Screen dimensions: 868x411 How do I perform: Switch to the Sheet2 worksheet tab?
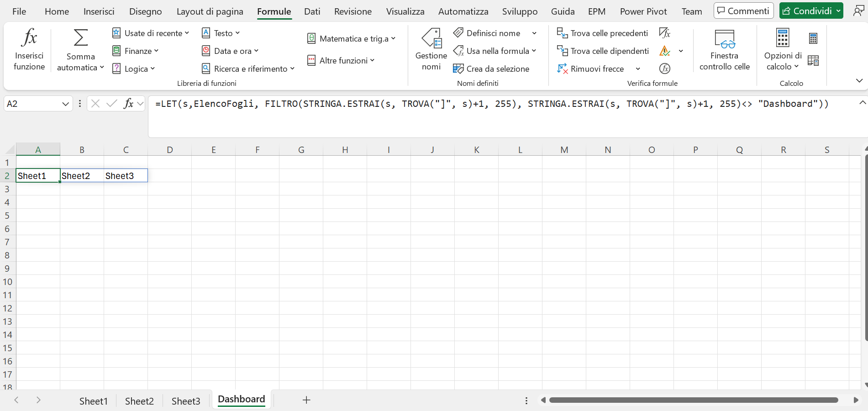point(139,401)
